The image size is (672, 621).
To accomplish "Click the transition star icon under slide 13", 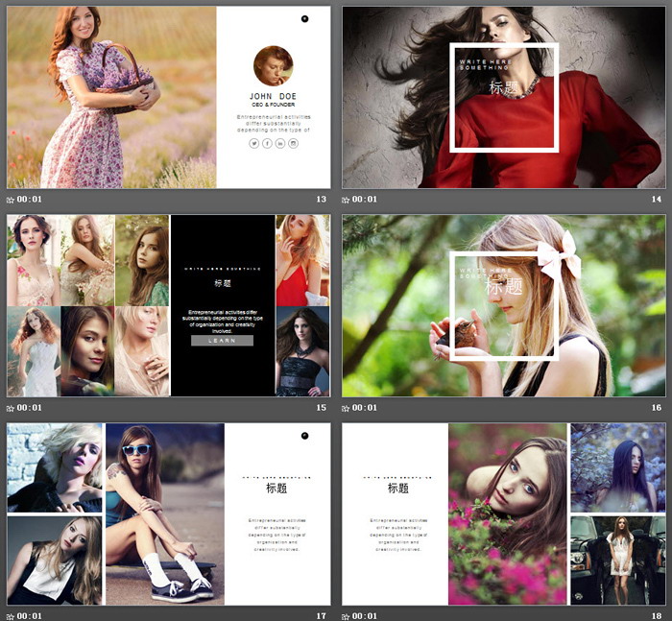I will [x=11, y=200].
